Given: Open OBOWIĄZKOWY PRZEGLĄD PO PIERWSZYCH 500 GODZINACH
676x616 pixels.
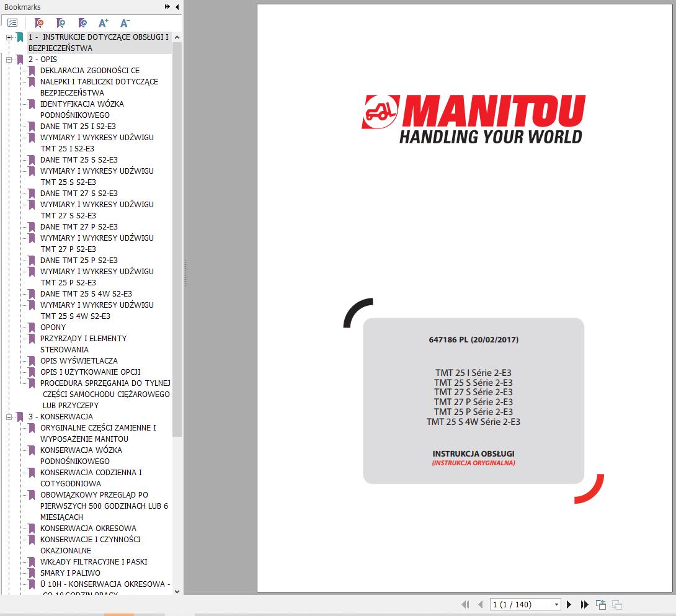Looking at the screenshot, I should click(104, 506).
